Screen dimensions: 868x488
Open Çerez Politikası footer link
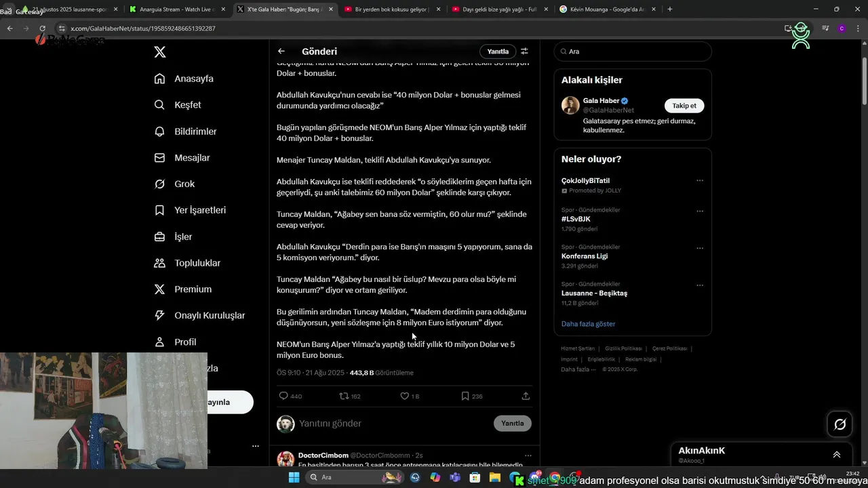[x=670, y=348]
